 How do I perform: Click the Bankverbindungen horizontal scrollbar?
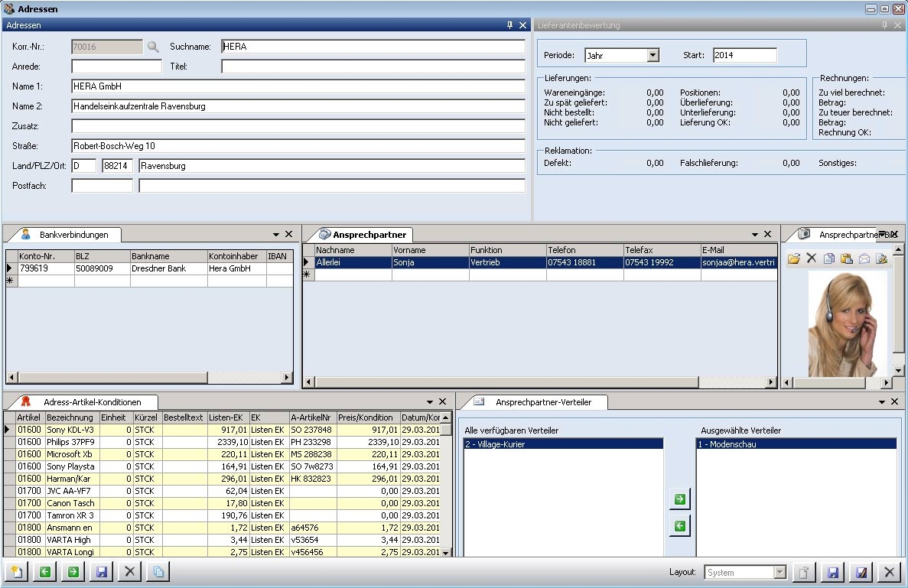tap(112, 377)
